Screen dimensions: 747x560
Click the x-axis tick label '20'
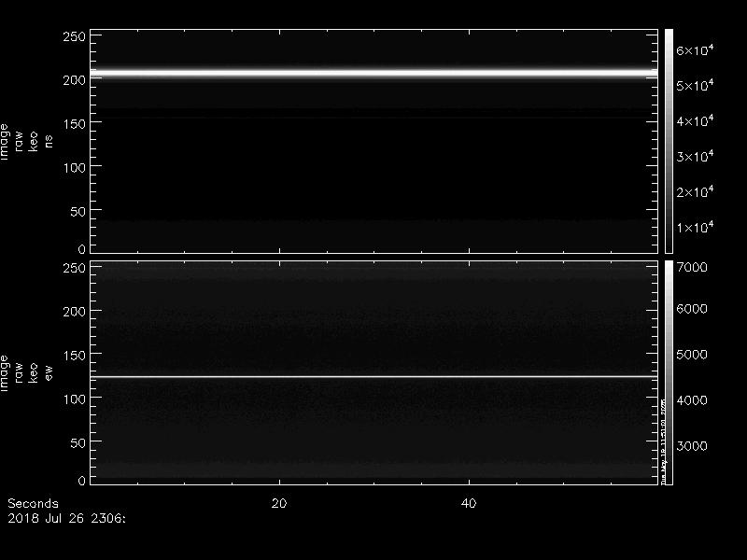coord(279,503)
